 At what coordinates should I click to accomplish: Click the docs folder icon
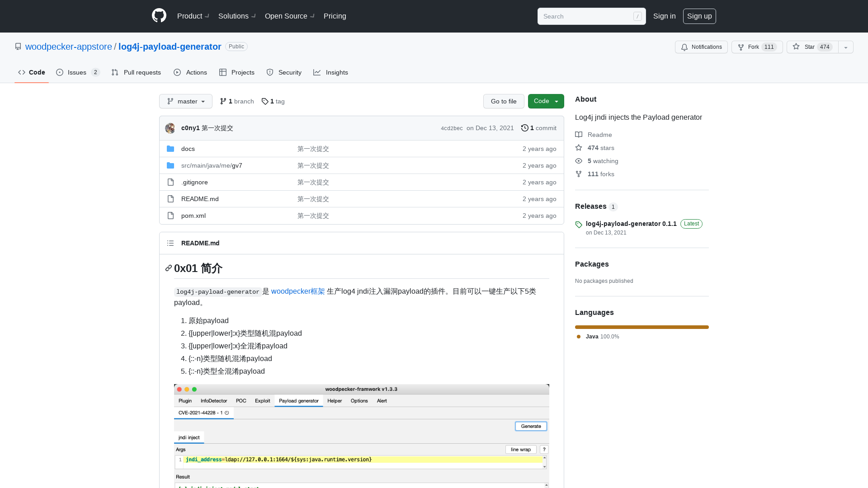[x=170, y=149]
